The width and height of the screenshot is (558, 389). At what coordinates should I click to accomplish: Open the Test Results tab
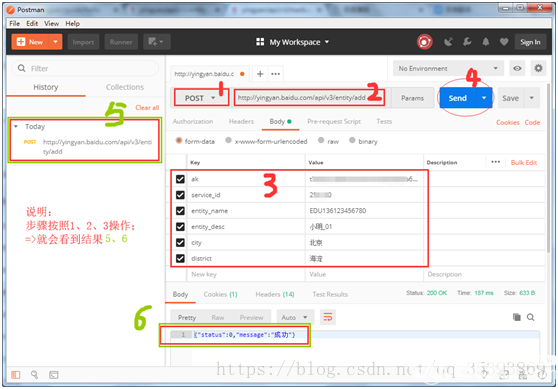point(330,294)
